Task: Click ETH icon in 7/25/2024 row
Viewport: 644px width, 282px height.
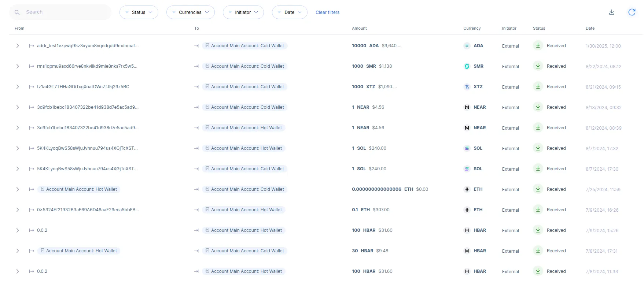Action: tap(467, 189)
